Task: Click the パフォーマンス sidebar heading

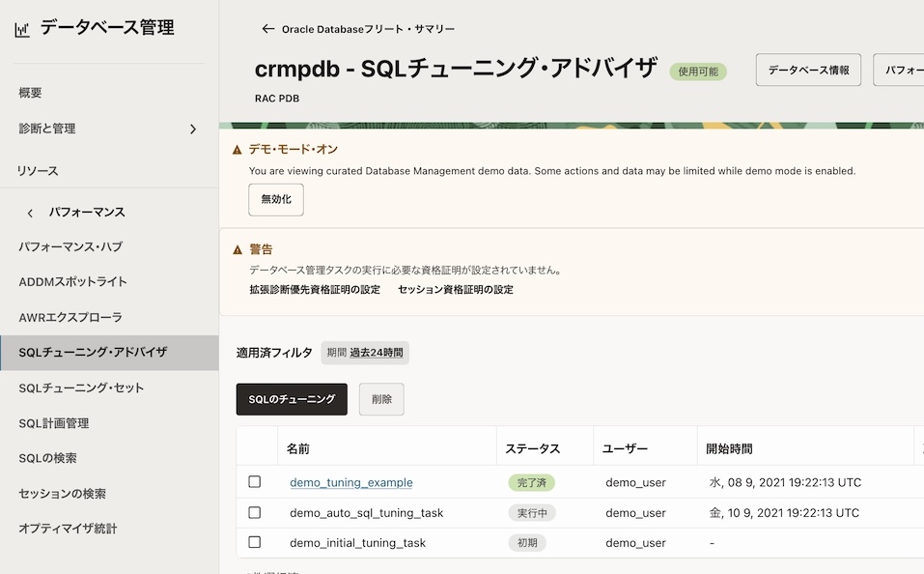Action: point(87,212)
